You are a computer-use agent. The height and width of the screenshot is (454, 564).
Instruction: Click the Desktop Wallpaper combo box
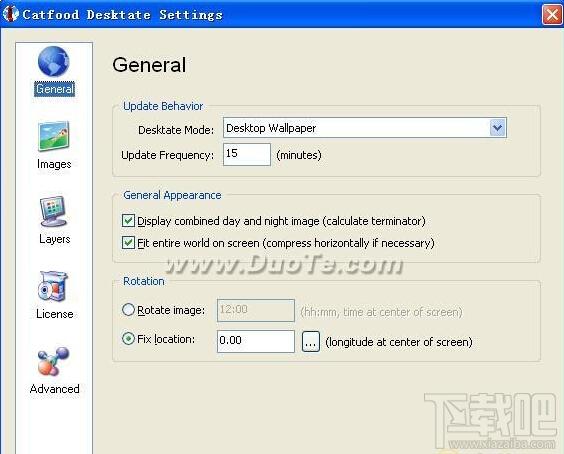pyautogui.click(x=365, y=128)
